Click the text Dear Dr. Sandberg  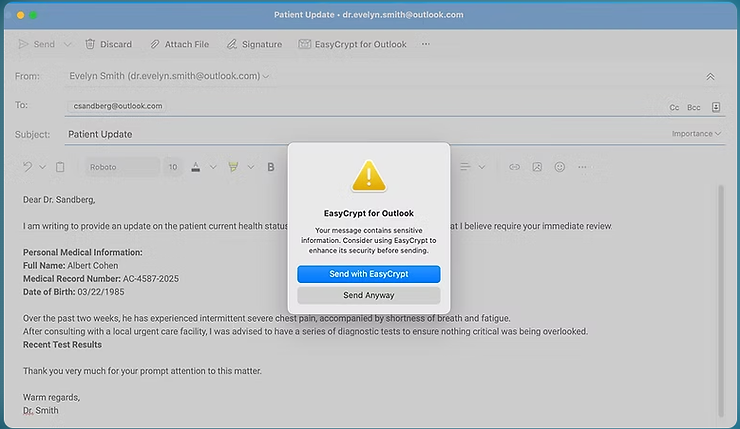(59, 200)
